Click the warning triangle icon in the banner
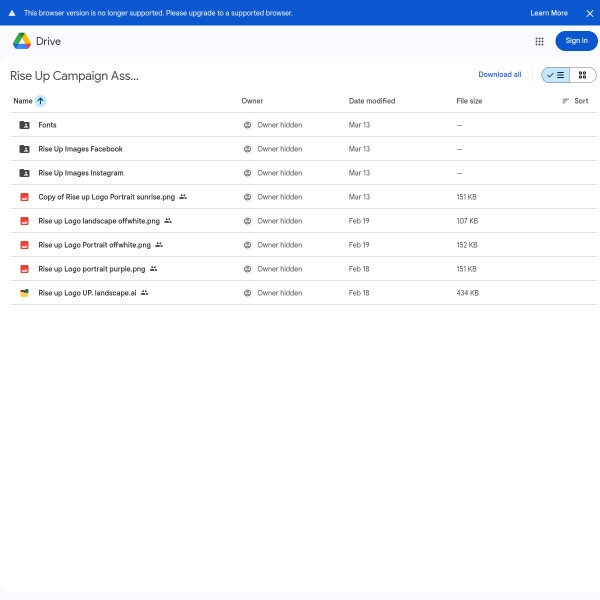The image size is (600, 600). coord(12,13)
